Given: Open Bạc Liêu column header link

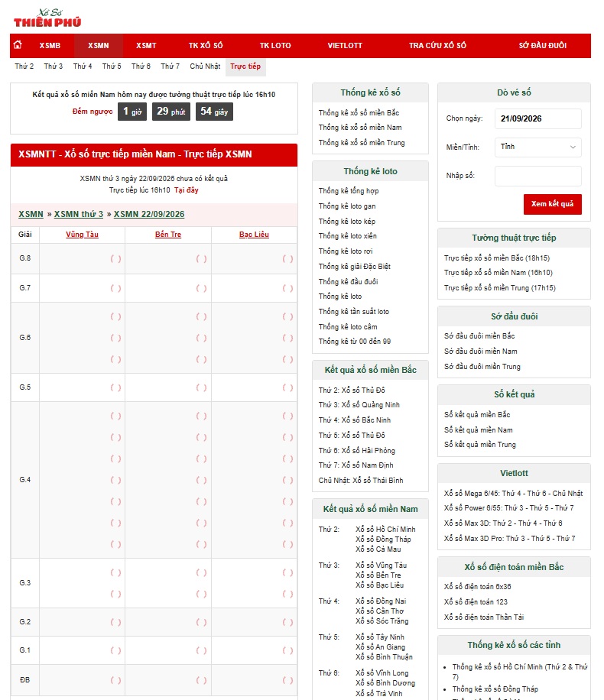Looking at the screenshot, I should click(x=254, y=235).
